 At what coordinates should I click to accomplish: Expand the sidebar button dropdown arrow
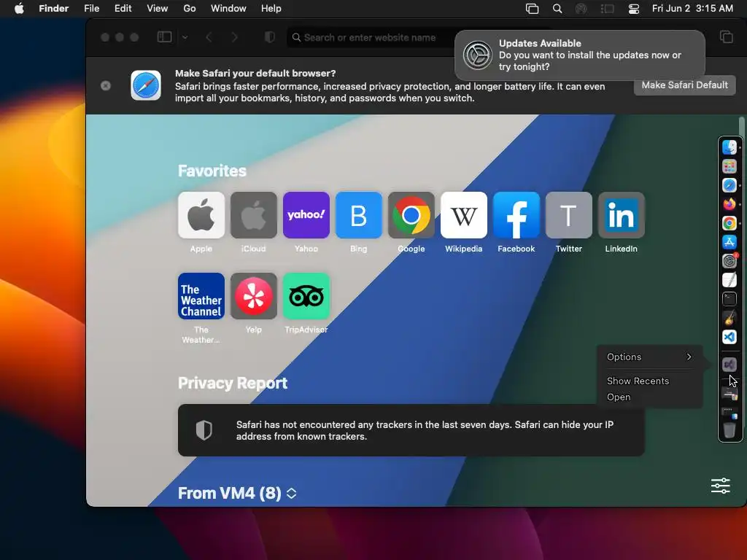coord(185,37)
